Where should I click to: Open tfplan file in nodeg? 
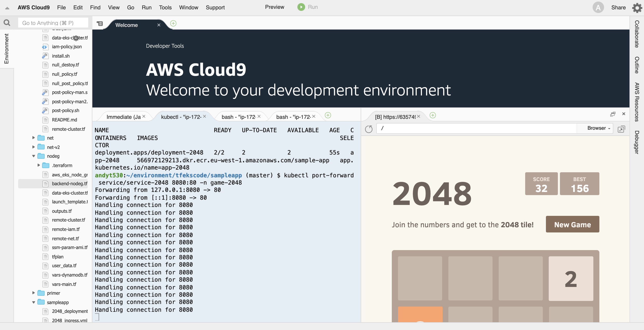[58, 257]
